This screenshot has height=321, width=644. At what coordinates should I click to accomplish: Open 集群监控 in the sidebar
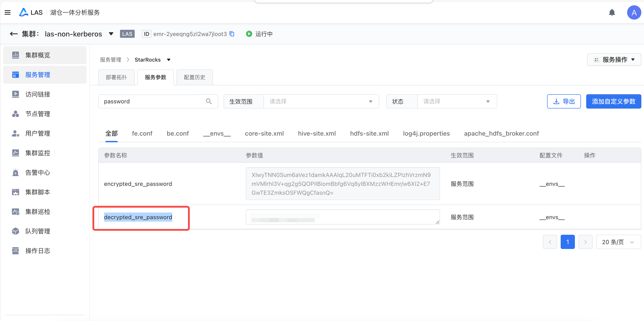tap(38, 153)
